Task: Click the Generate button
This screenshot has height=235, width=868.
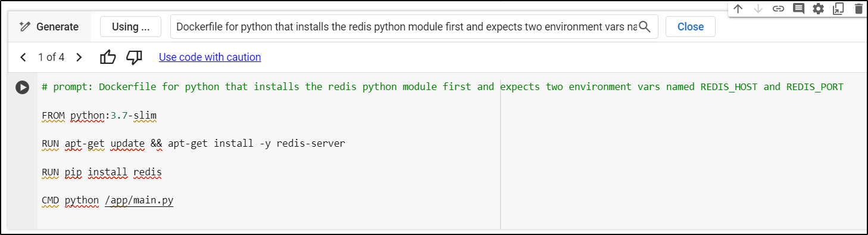Action: pyautogui.click(x=49, y=27)
